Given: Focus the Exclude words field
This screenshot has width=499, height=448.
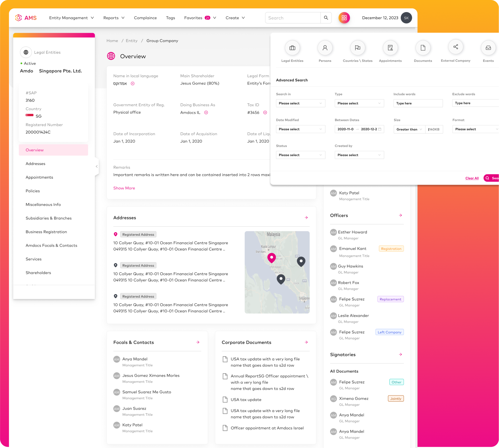Looking at the screenshot, I should tap(476, 103).
